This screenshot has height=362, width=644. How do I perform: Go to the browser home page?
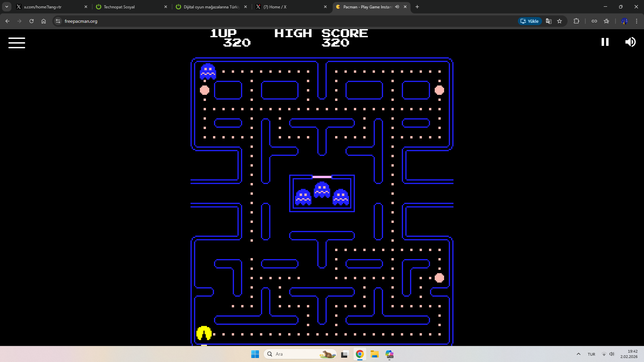click(44, 21)
